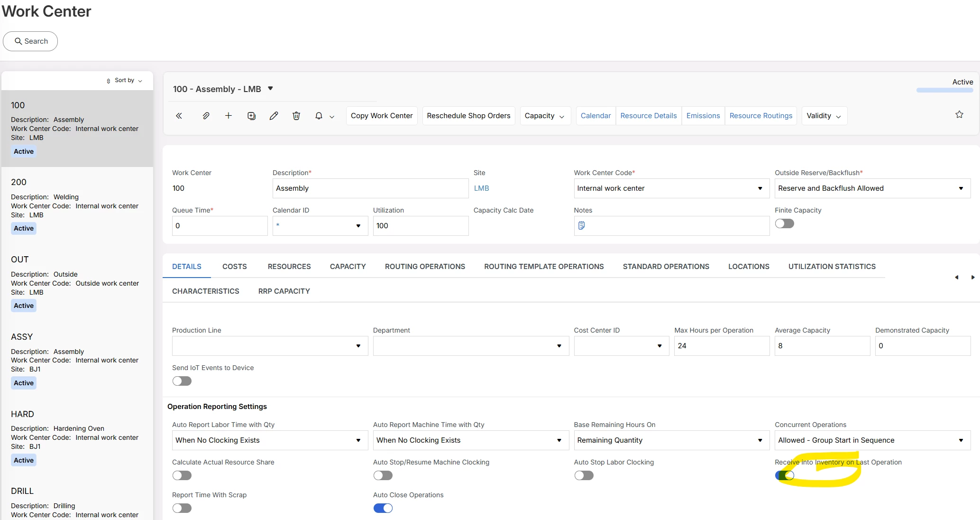This screenshot has width=980, height=520.
Task: Open the Resource Details link
Action: tap(648, 116)
